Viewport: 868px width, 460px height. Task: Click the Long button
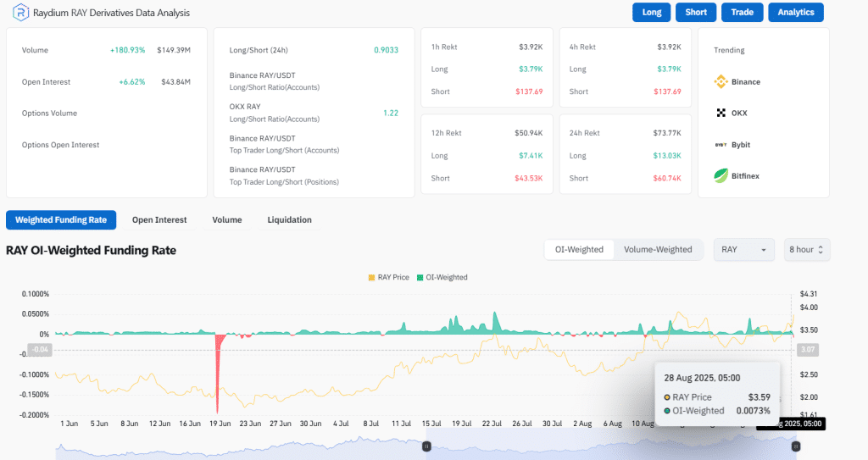(x=651, y=13)
